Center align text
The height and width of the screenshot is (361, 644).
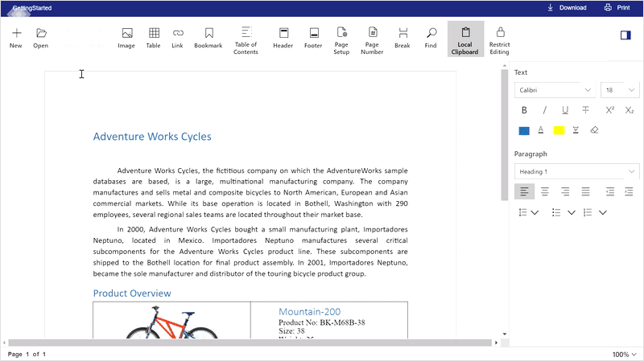(x=545, y=191)
